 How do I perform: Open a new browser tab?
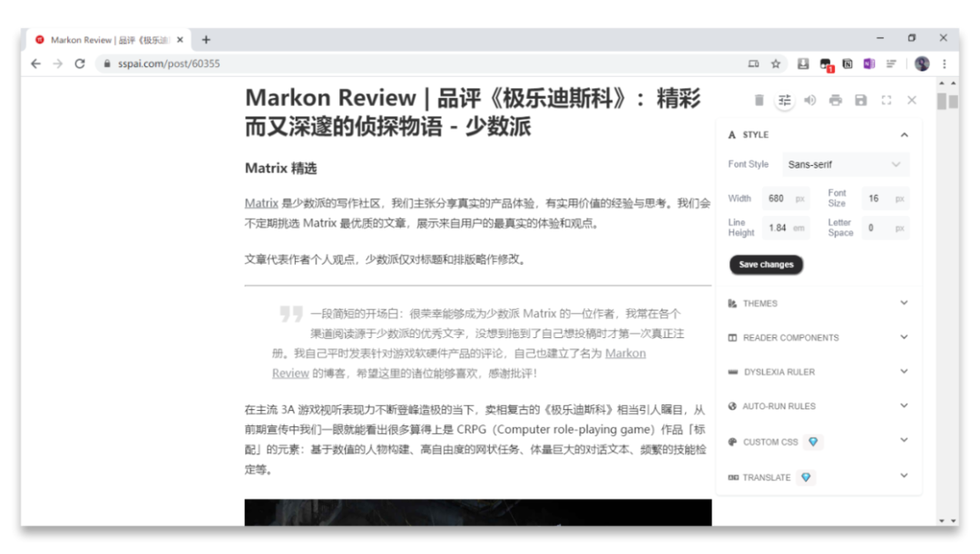[206, 40]
